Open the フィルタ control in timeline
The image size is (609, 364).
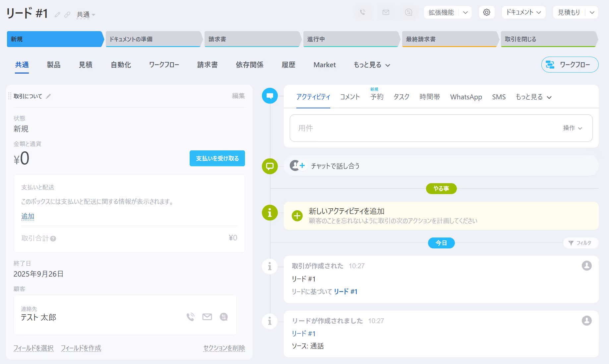580,243
